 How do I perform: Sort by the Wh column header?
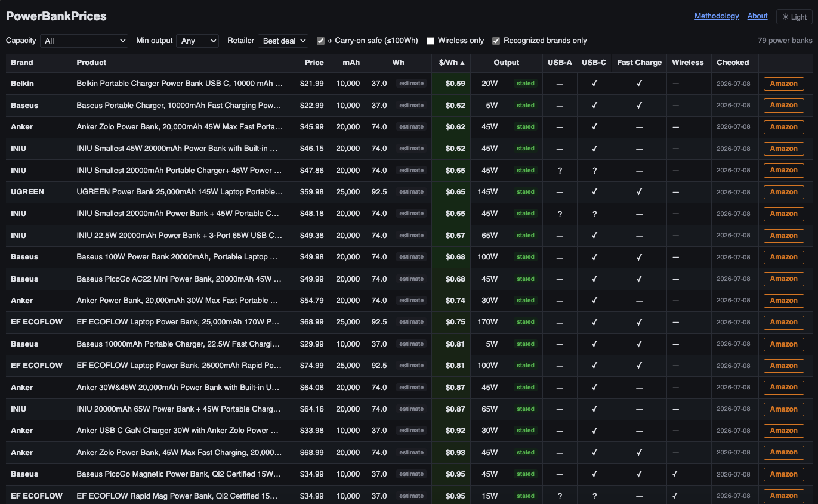(x=398, y=63)
